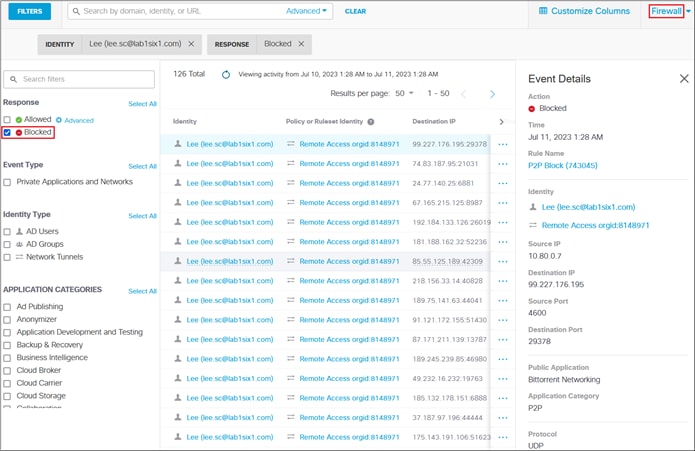Remove the Blocked response filter chip

tap(301, 44)
